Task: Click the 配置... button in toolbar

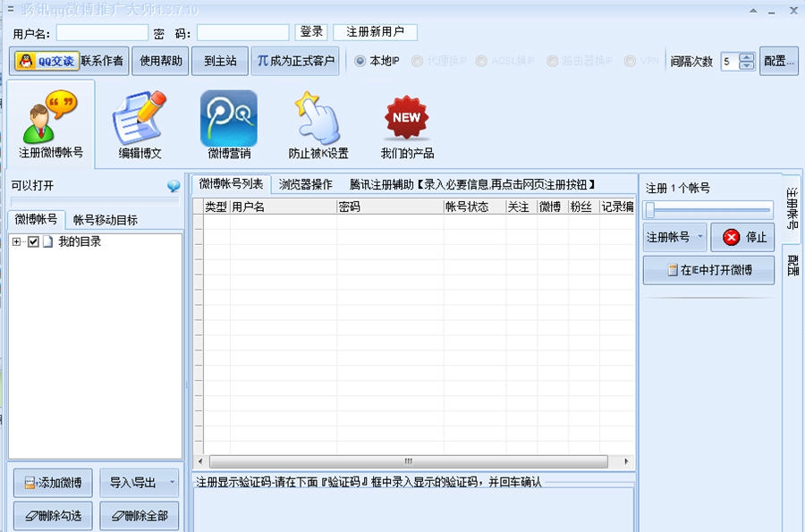Action: point(779,61)
